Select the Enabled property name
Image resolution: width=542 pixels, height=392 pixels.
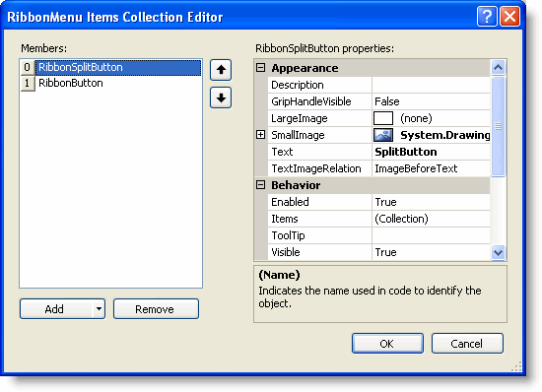(x=290, y=202)
